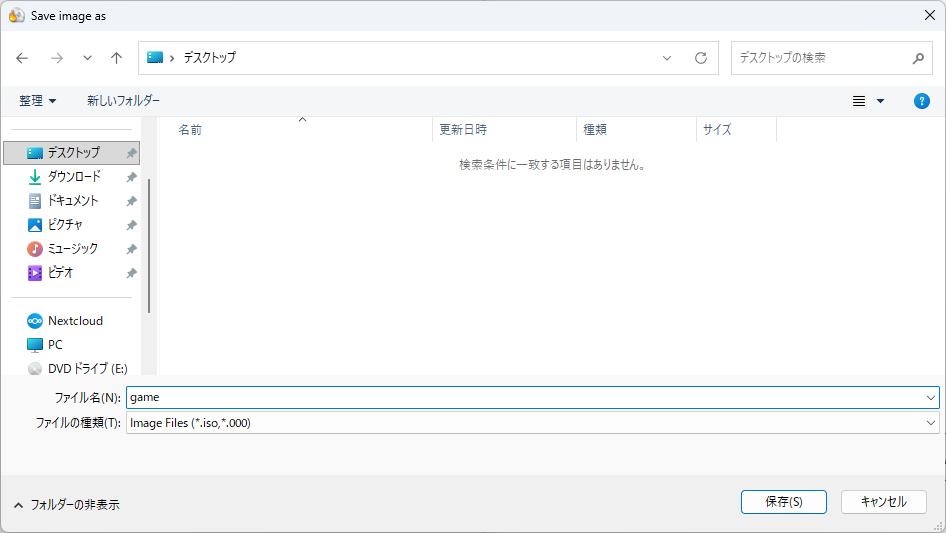Click the Up one level arrow

[116, 58]
